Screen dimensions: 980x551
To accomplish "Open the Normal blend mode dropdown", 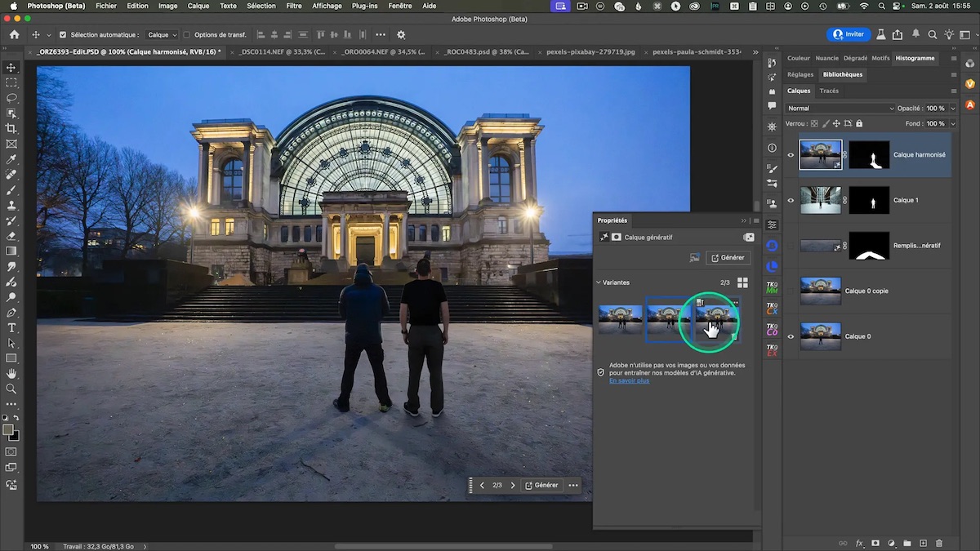I will pyautogui.click(x=840, y=109).
